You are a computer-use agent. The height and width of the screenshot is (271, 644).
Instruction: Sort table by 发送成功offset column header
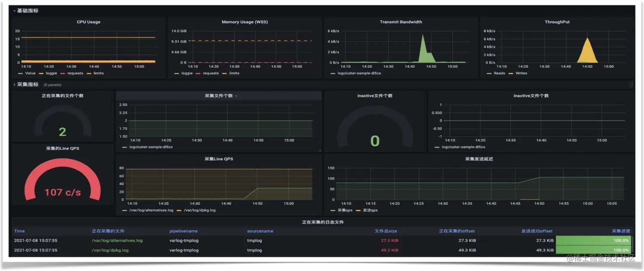point(537,231)
